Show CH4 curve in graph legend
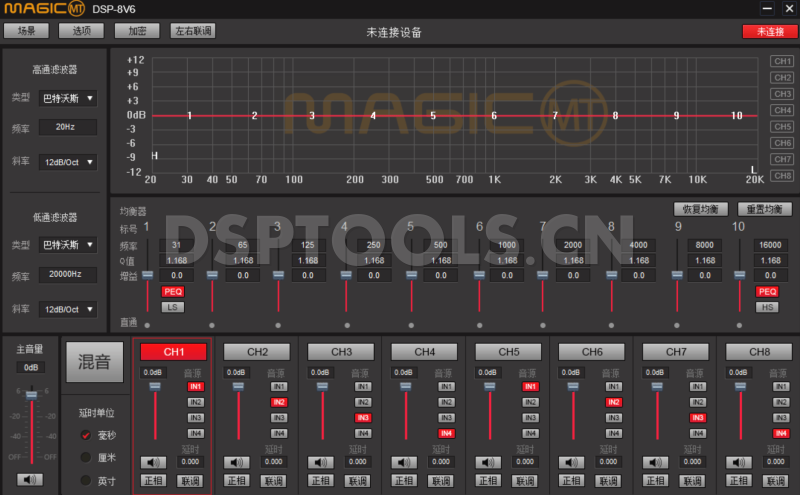Image resolution: width=800 pixels, height=495 pixels. (782, 110)
